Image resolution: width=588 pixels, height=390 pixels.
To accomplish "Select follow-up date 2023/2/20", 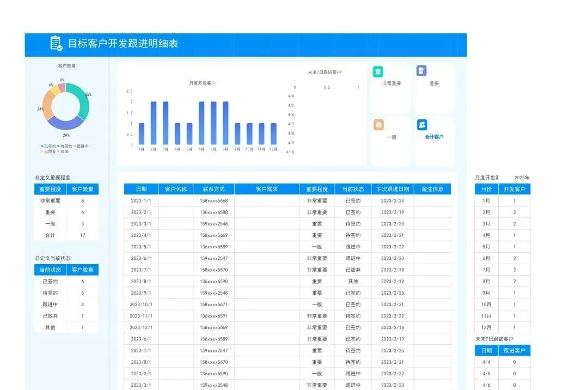I will pyautogui.click(x=392, y=224).
